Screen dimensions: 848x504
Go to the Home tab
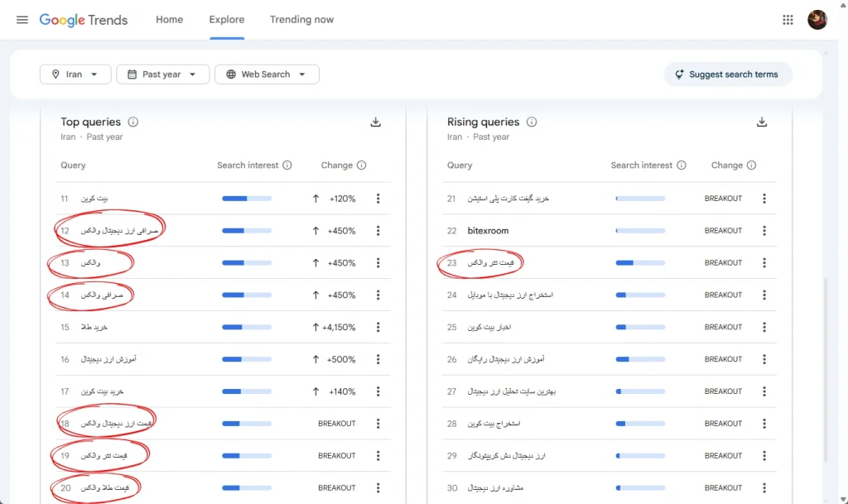169,19
